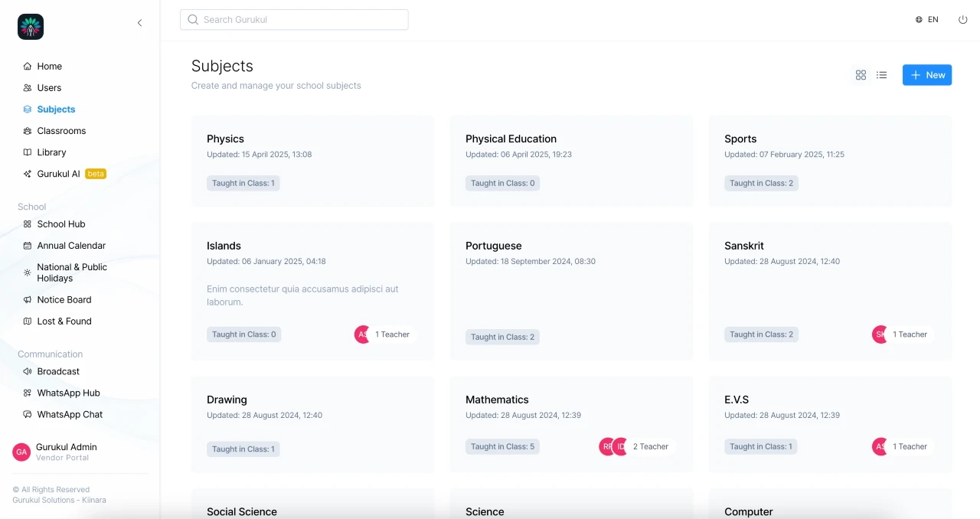Click the Classrooms sidebar icon
Viewport: 980px width, 519px height.
click(x=28, y=131)
